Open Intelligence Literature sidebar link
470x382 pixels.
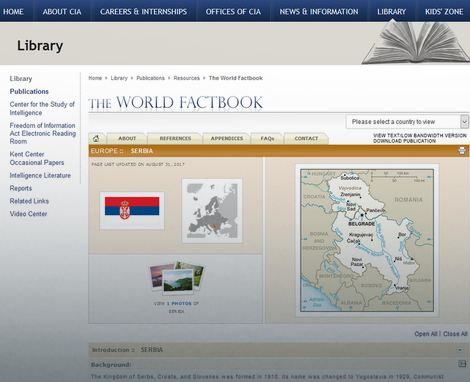point(40,175)
